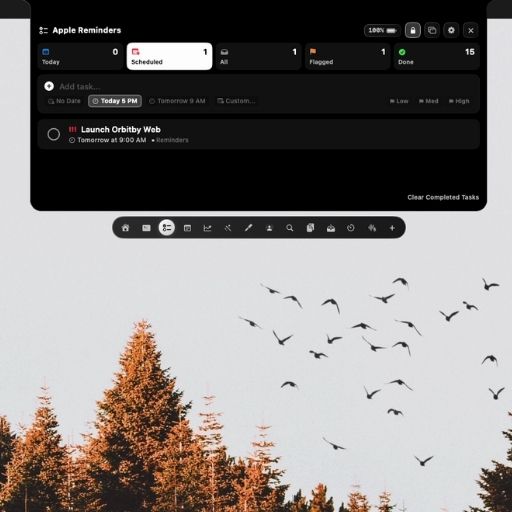Select the Reminders checklist icon in the dock

(167, 228)
